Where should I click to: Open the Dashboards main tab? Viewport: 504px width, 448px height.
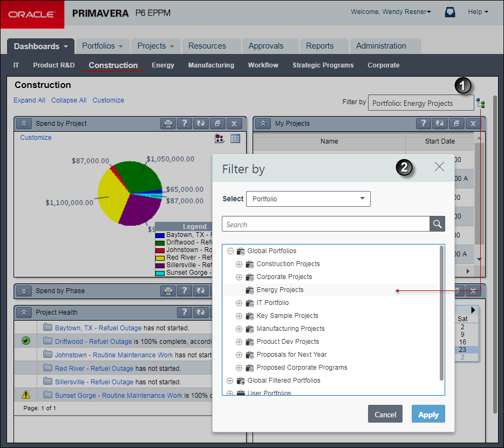click(x=40, y=46)
